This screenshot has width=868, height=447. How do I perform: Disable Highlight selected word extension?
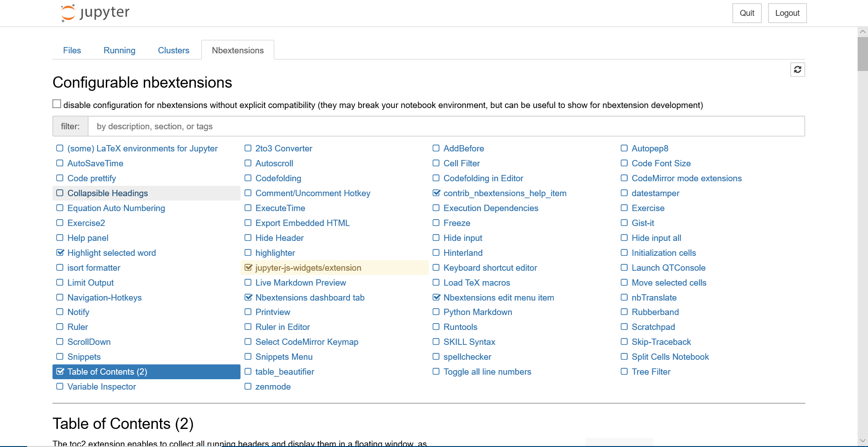click(x=59, y=253)
